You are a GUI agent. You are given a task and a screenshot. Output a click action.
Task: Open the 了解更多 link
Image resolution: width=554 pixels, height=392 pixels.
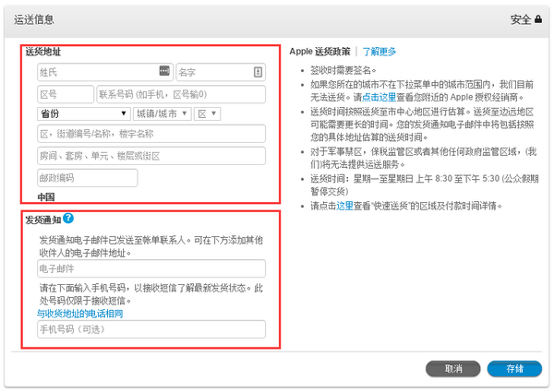pos(379,52)
